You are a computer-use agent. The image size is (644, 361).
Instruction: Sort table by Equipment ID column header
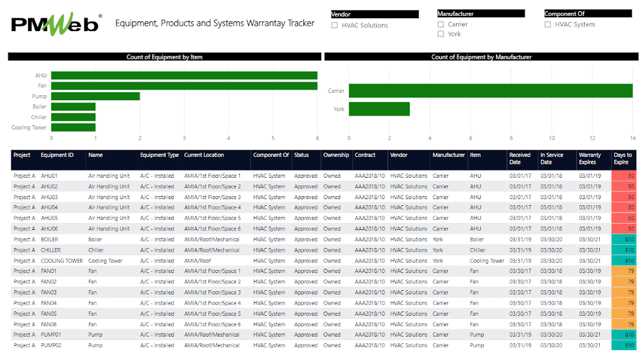(x=57, y=155)
